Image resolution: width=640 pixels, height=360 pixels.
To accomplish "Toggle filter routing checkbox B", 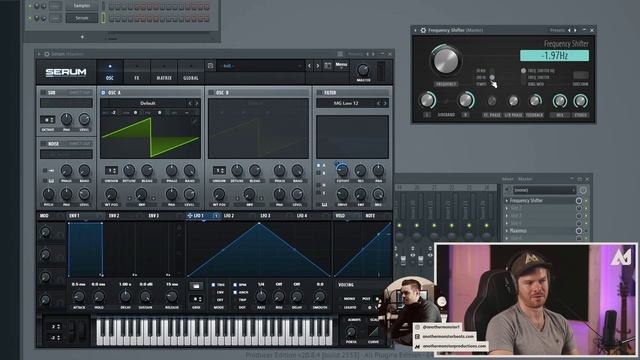I will [x=319, y=173].
